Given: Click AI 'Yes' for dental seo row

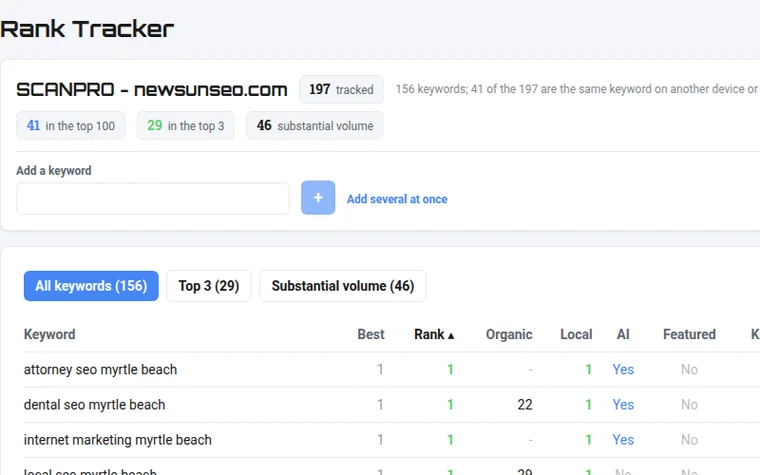Looking at the screenshot, I should click(x=623, y=405).
